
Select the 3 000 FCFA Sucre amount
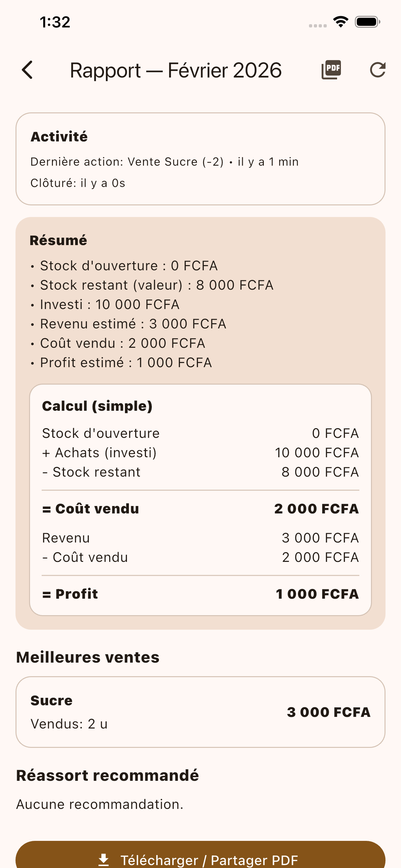[x=328, y=712]
